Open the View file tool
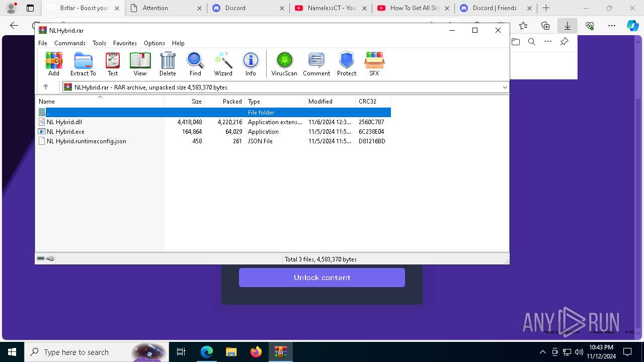The image size is (644, 362). (140, 64)
